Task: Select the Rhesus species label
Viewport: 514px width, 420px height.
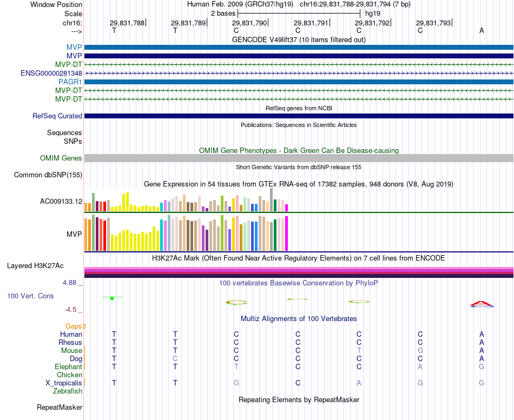Action: (70, 343)
